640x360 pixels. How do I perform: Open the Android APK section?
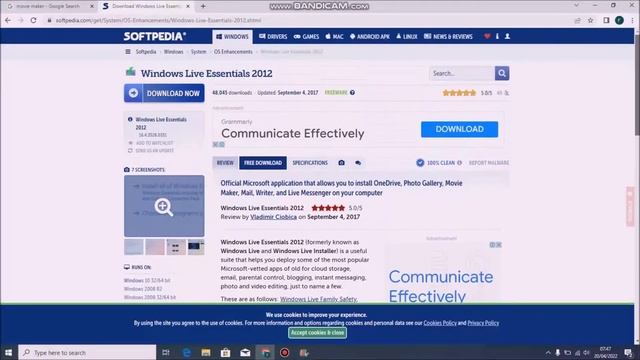coord(370,37)
